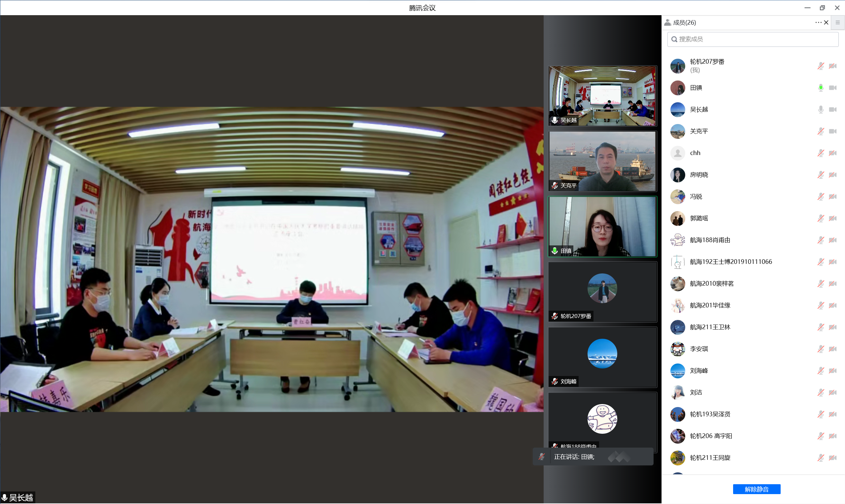845x504 pixels.
Task: Click 吴长越's camera icon in list
Action: point(832,110)
